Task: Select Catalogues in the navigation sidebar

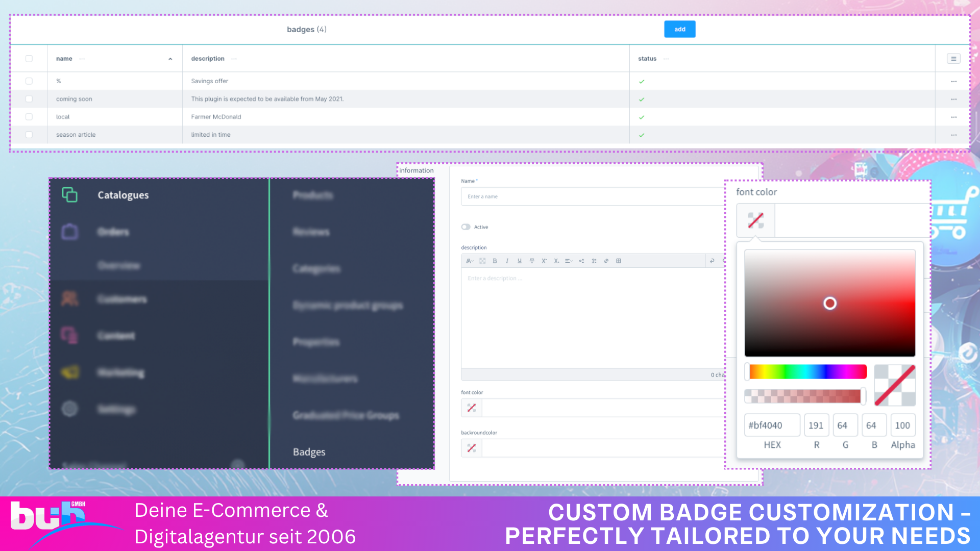Action: pos(122,195)
